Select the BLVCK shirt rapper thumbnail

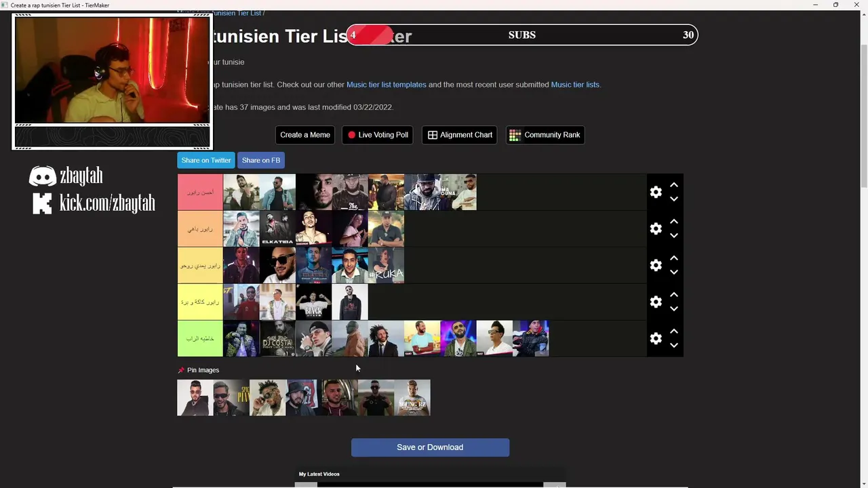(x=313, y=302)
